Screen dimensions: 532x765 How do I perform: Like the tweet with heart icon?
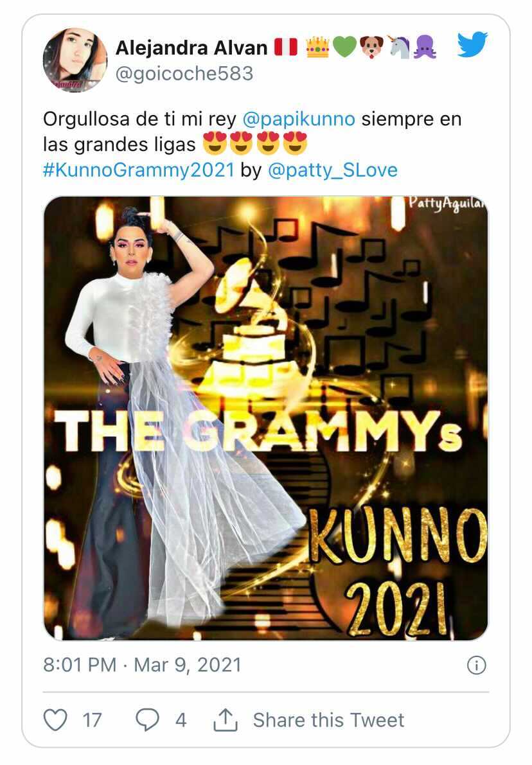[x=55, y=719]
